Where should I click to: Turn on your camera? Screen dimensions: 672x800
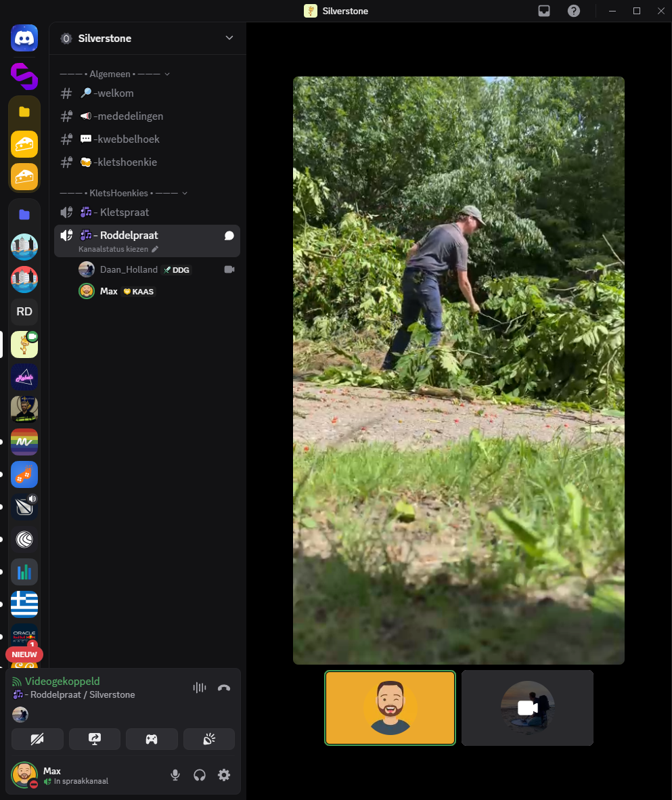[38, 739]
